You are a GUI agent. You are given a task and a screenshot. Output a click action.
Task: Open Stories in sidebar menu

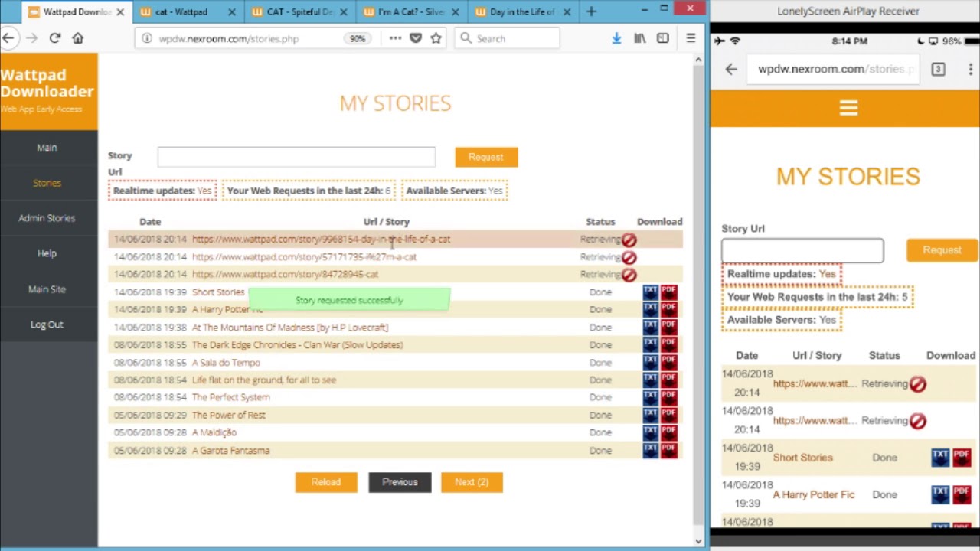pyautogui.click(x=47, y=183)
